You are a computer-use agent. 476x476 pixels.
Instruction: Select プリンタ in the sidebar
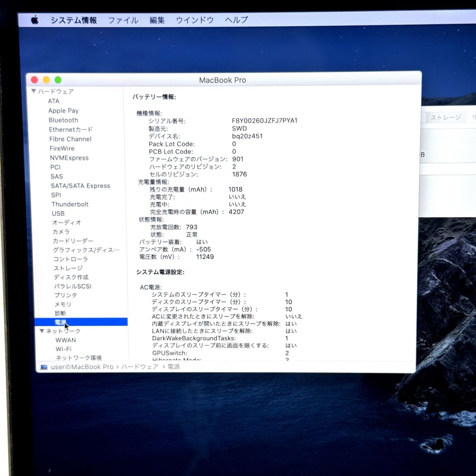click(x=66, y=295)
